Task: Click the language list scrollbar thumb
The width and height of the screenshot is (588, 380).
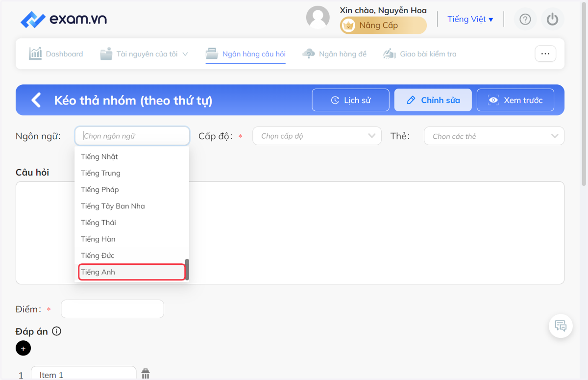Action: [x=187, y=269]
